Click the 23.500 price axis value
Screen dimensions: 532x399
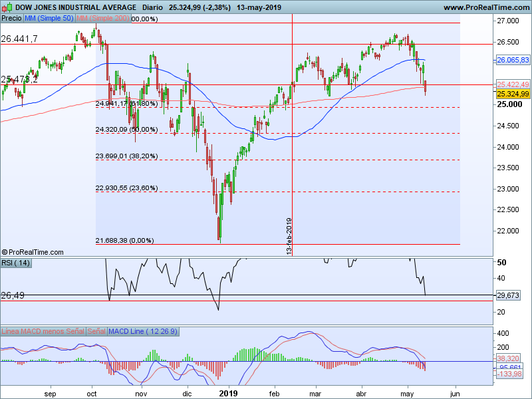508,168
